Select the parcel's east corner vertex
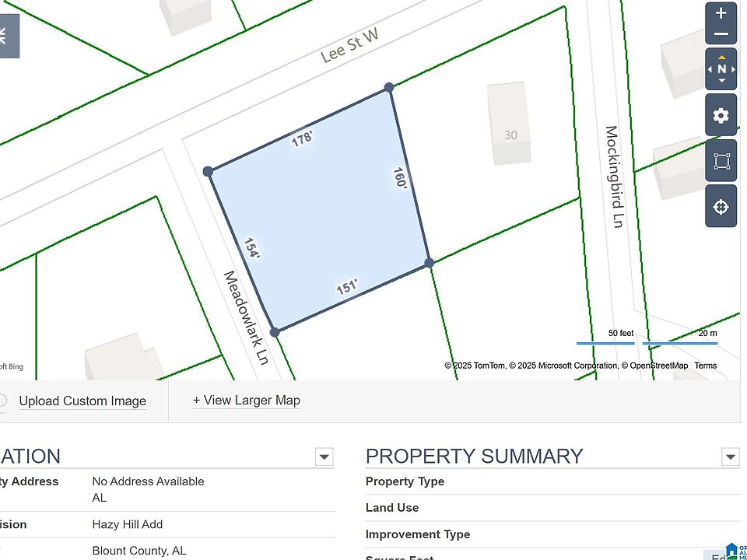Viewport: 747px width, 560px height. (429, 263)
